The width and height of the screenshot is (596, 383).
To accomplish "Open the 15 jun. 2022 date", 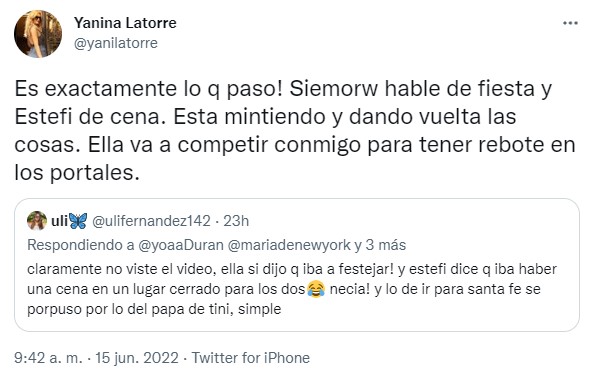I will tap(136, 358).
